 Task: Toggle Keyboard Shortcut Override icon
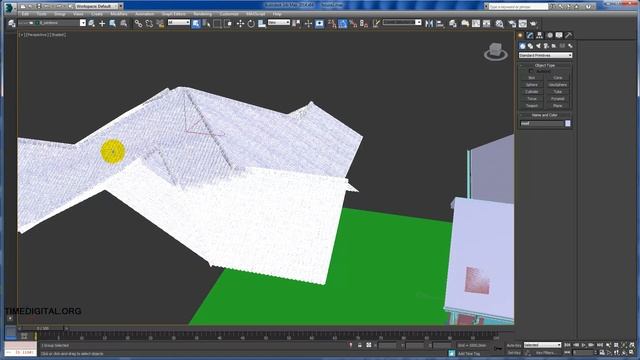coord(319,24)
